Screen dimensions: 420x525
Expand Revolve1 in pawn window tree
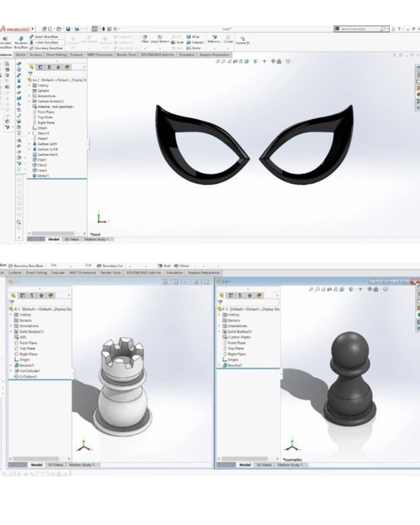(219, 365)
